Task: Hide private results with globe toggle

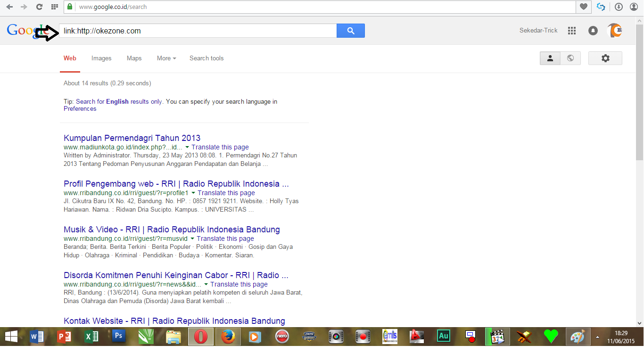Action: coord(570,58)
